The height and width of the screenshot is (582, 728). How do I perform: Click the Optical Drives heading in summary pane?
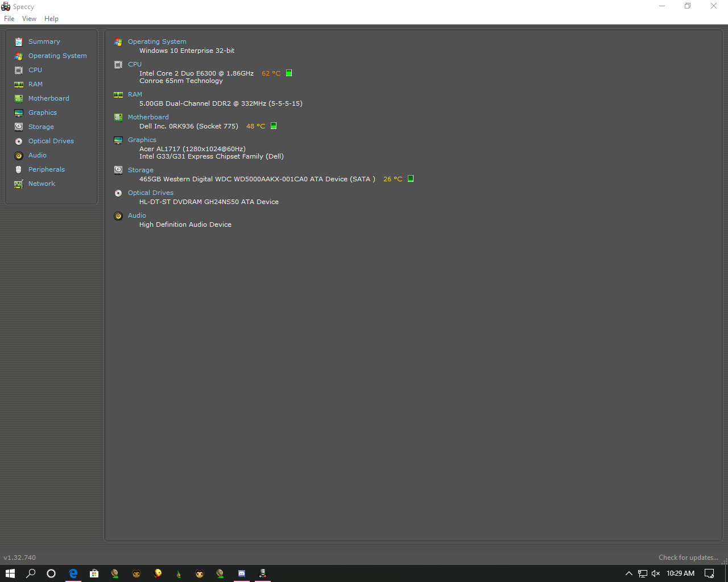151,193
